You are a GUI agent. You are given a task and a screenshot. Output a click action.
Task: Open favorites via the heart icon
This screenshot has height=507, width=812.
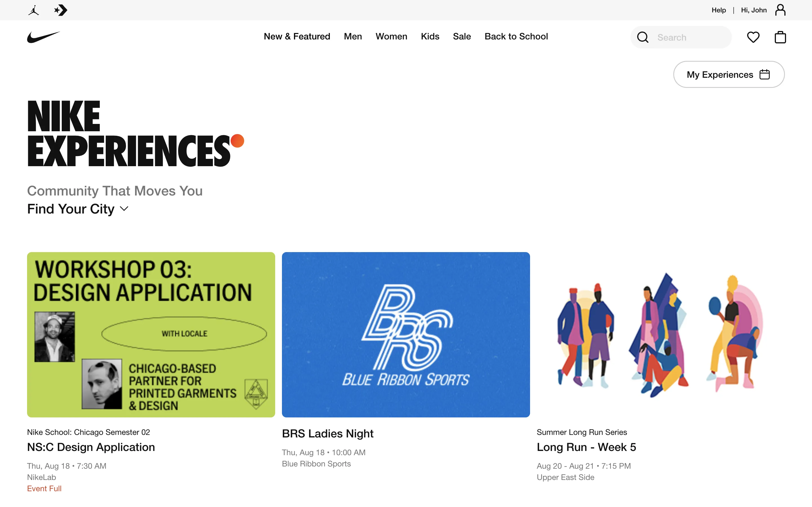753,37
